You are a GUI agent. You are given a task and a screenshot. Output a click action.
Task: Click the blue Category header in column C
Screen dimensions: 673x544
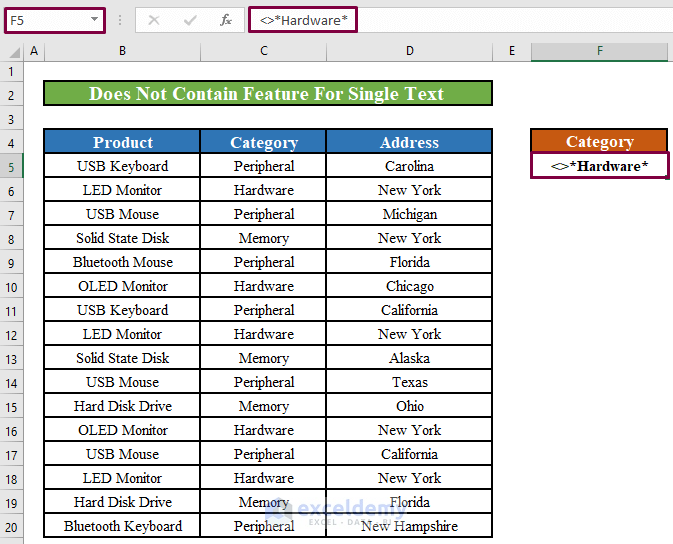point(264,142)
